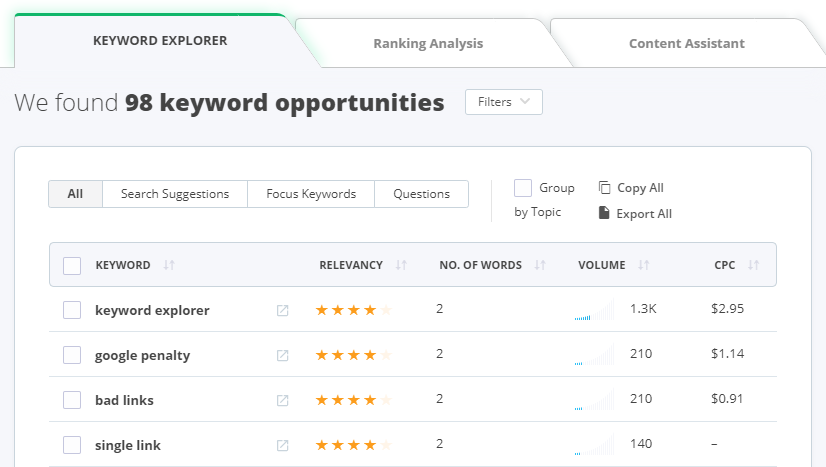Image resolution: width=826 pixels, height=467 pixels.
Task: Open external link icon for google penalty
Action: pyautogui.click(x=283, y=356)
